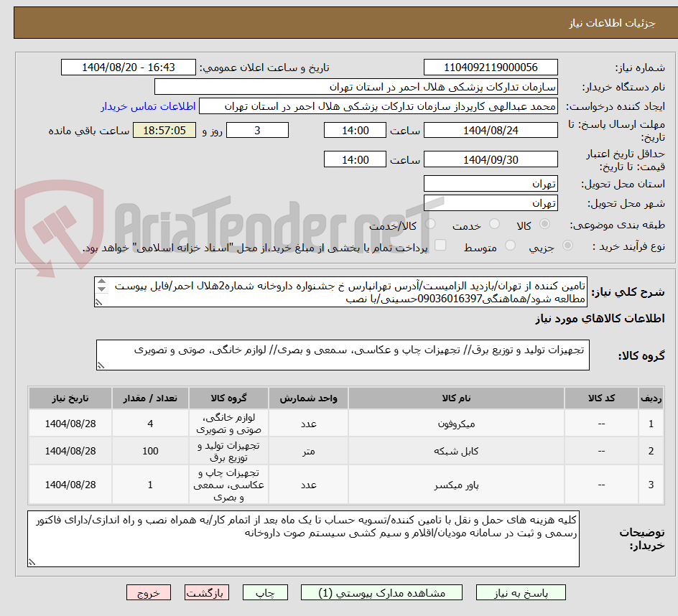The image size is (678, 616).
Task: Click the goods group text box
Action: 343,355
